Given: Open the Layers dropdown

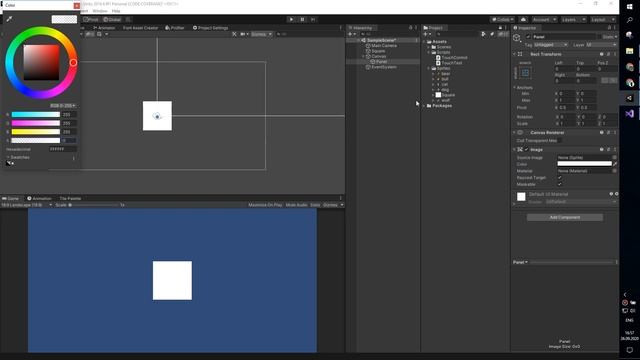Looking at the screenshot, I should [573, 20].
